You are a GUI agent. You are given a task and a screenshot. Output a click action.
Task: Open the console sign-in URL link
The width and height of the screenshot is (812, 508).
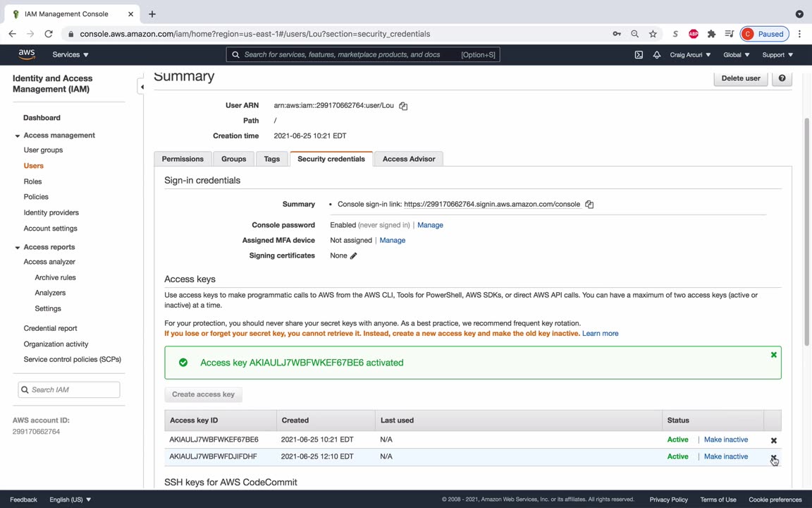[491, 204]
